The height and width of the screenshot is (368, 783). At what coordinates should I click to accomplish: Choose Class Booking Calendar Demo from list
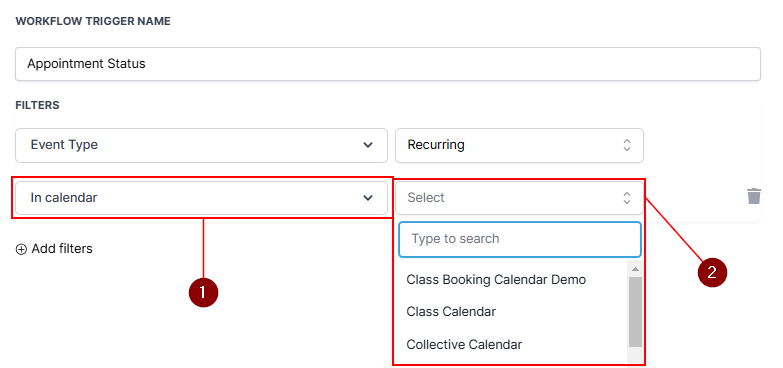496,280
